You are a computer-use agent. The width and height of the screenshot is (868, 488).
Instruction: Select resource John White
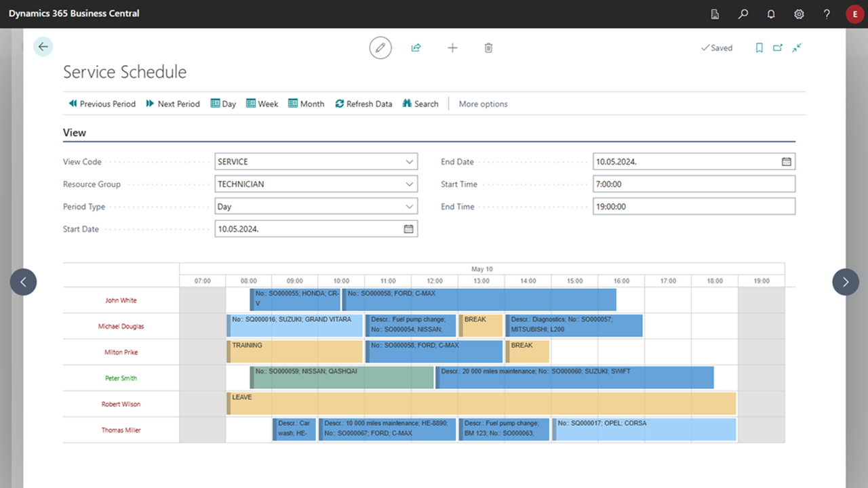[121, 300]
